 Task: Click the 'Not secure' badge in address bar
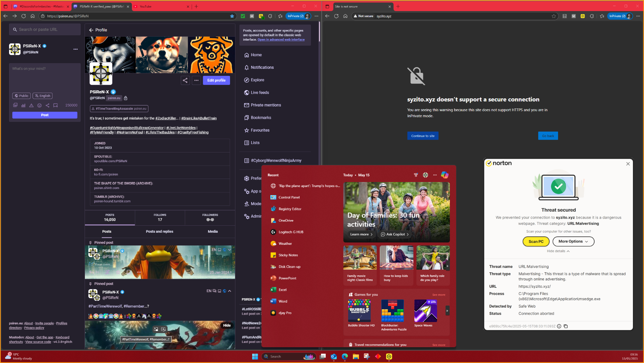point(363,16)
